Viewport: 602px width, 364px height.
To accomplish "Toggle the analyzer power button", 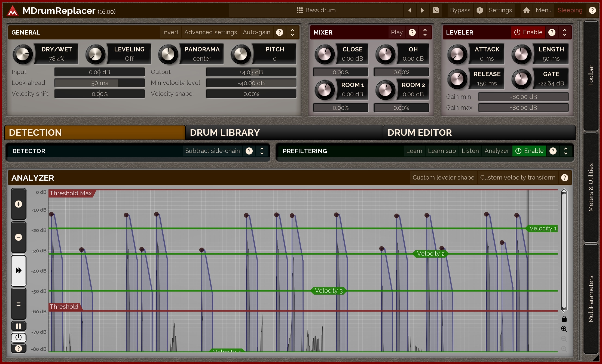I will pos(19,337).
